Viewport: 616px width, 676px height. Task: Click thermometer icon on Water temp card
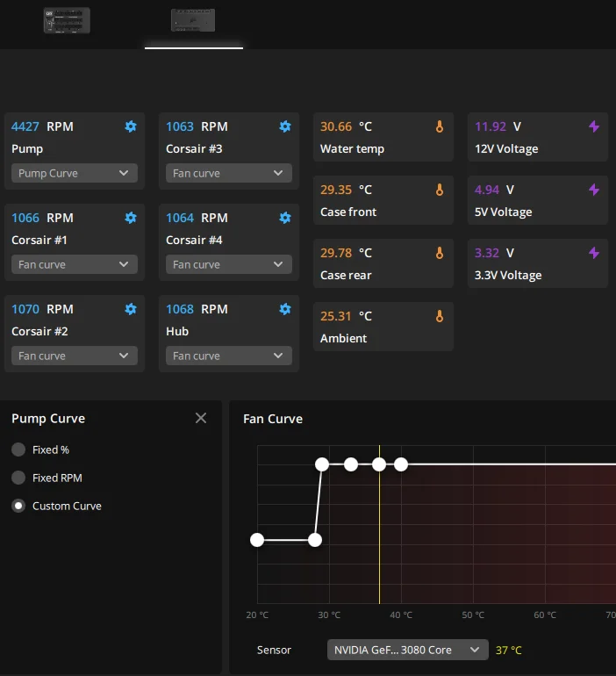(440, 126)
